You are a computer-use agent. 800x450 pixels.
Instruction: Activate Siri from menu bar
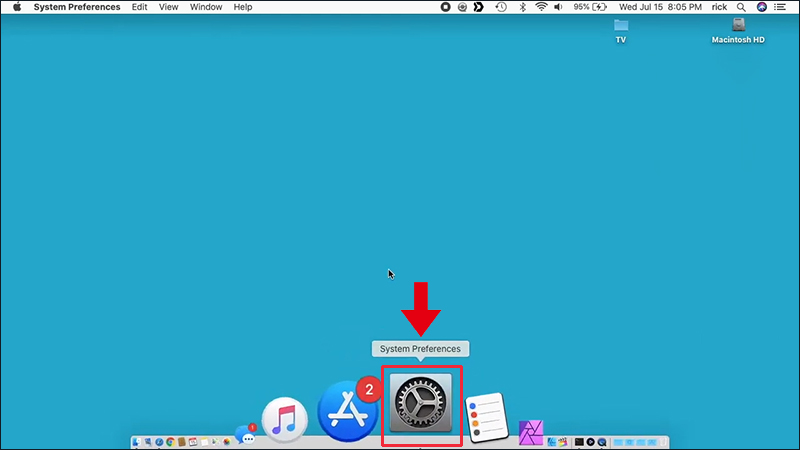(762, 7)
